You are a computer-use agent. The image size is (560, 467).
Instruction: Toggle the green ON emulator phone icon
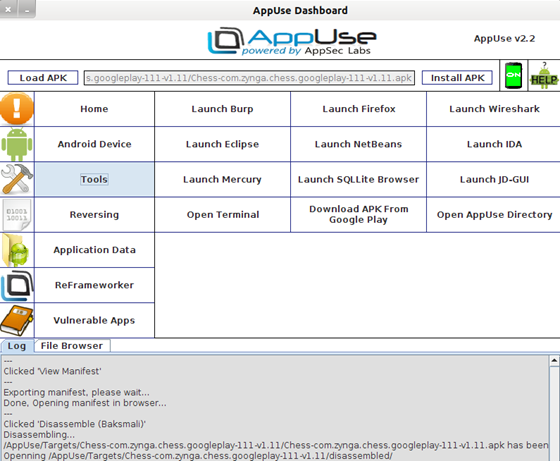513,76
